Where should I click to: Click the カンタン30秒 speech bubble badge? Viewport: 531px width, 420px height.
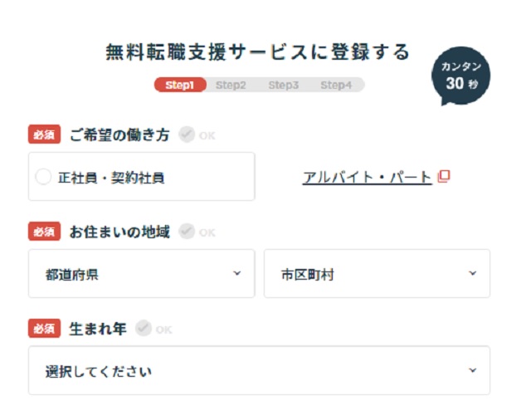460,76
